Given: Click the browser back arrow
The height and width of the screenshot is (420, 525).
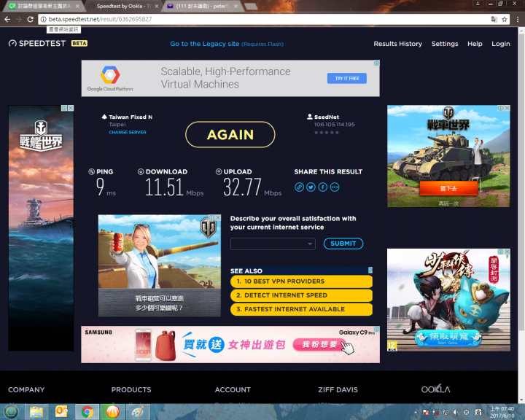Looking at the screenshot, I should point(7,19).
